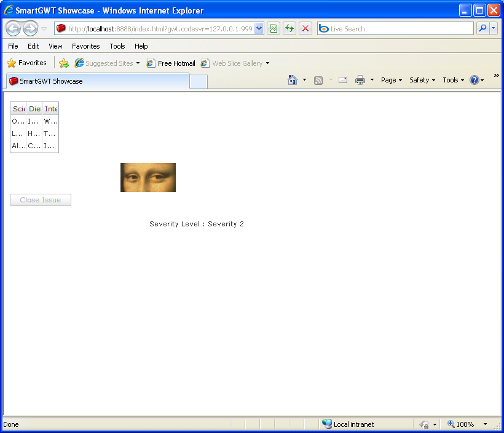Viewport: 504px width, 433px height.
Task: Click the Read Mail envelope icon
Action: click(x=343, y=80)
